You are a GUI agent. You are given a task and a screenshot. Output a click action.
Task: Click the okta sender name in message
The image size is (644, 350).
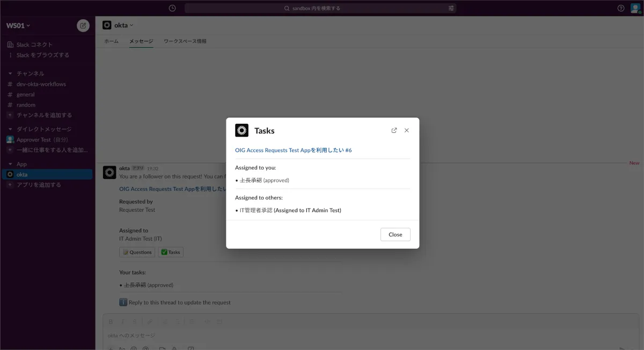(x=125, y=168)
